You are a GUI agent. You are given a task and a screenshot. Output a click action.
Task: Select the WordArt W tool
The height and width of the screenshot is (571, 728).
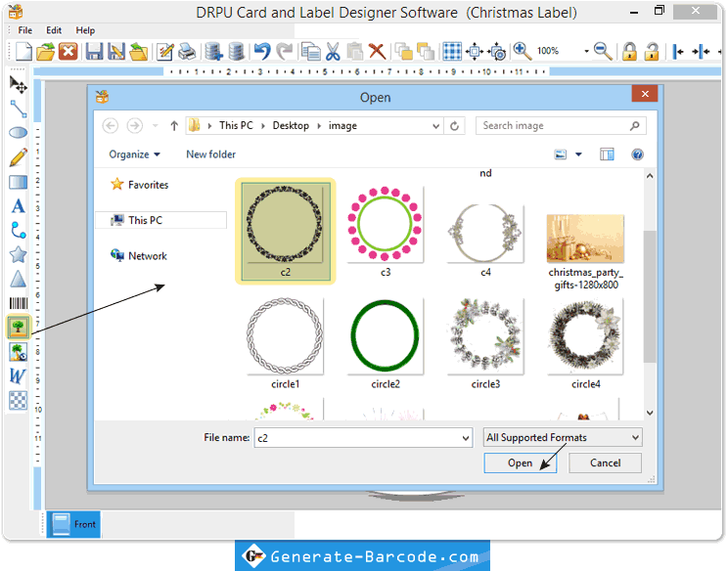[18, 376]
